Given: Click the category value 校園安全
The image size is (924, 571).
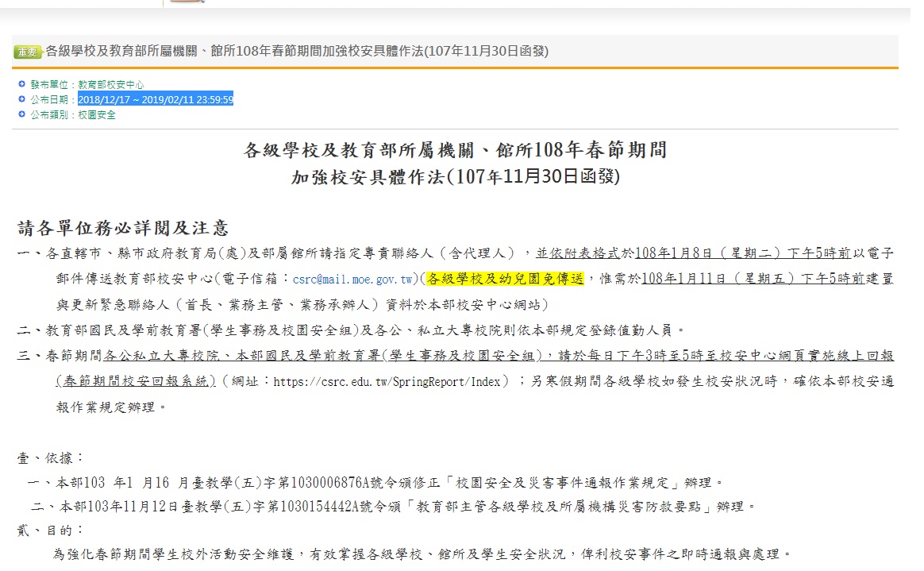Looking at the screenshot, I should (x=97, y=115).
